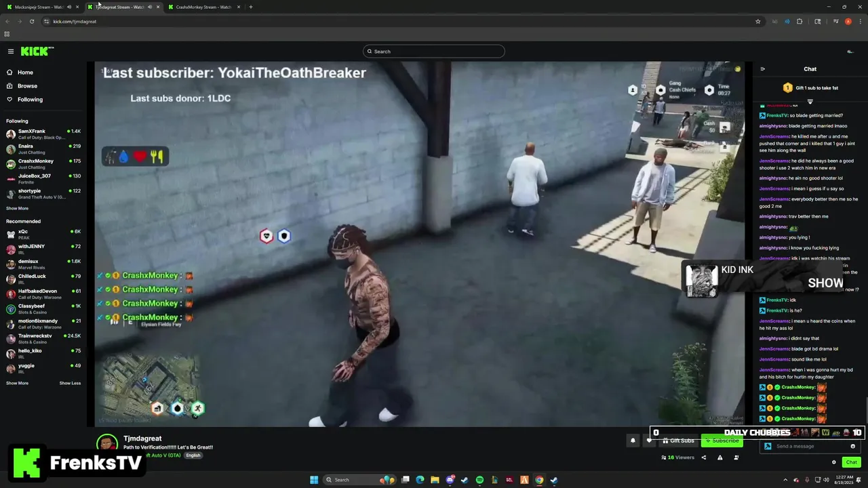Open xQc recommended channel
Viewport: 868px width, 488px height.
pyautogui.click(x=43, y=235)
